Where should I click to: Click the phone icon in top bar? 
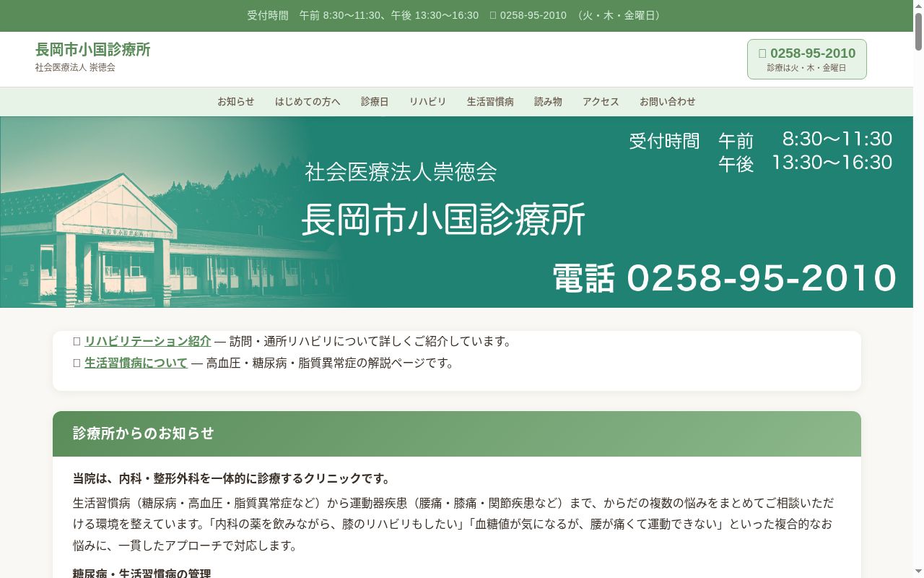click(x=493, y=15)
